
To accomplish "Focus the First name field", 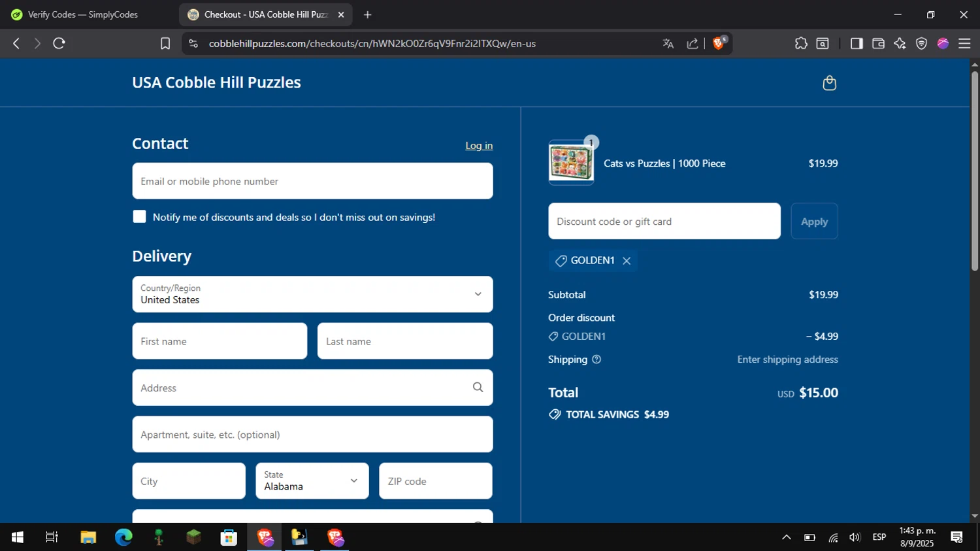I will [220, 341].
